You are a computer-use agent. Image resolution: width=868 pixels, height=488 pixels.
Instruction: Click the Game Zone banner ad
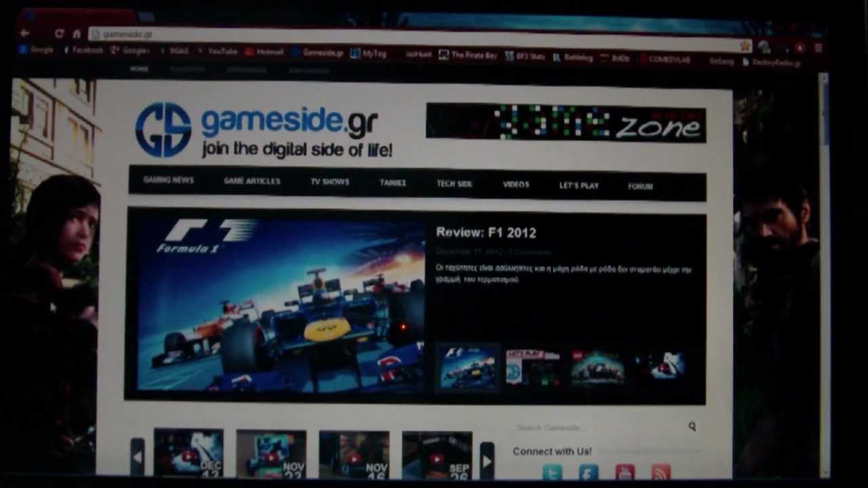tap(566, 123)
